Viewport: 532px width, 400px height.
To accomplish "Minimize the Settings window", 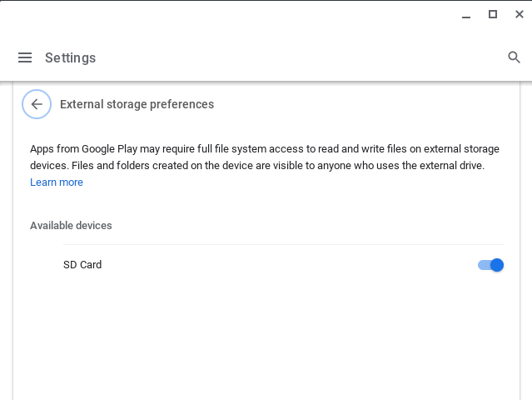I will pyautogui.click(x=465, y=14).
